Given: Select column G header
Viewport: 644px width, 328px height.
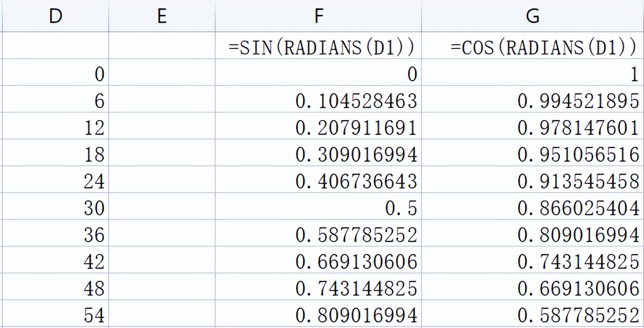Looking at the screenshot, I should [533, 16].
